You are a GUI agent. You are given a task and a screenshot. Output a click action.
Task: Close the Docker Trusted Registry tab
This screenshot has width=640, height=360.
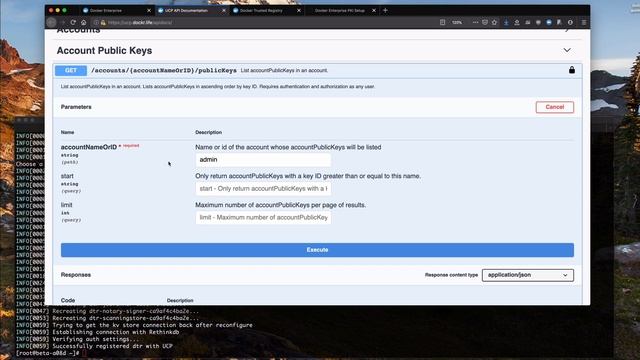[299, 10]
